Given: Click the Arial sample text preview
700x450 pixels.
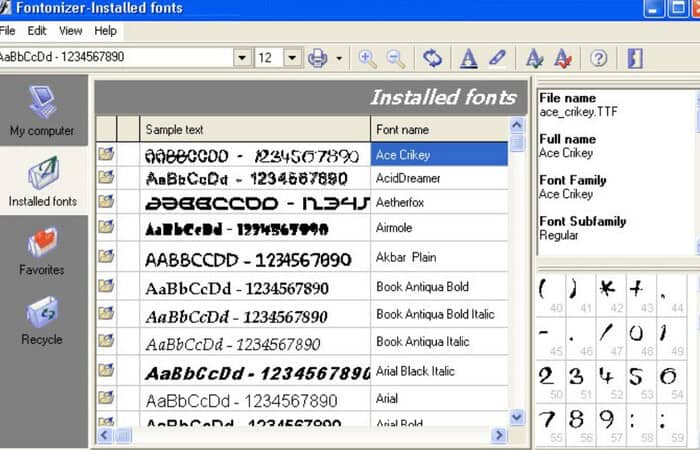Looking at the screenshot, I should point(242,400).
